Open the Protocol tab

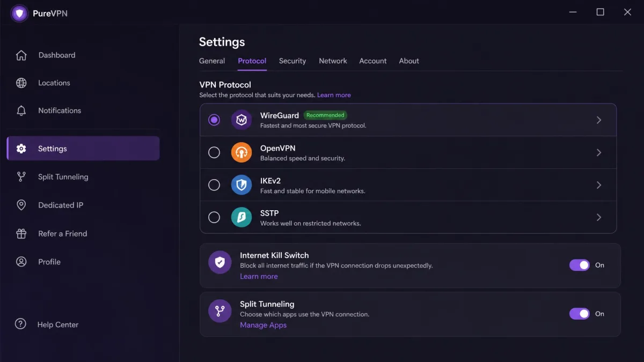pyautogui.click(x=252, y=61)
